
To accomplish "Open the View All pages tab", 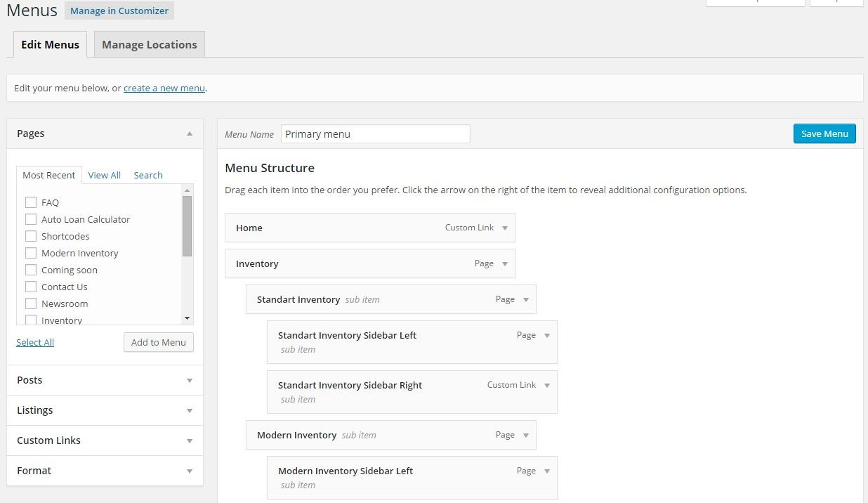I will pos(104,175).
